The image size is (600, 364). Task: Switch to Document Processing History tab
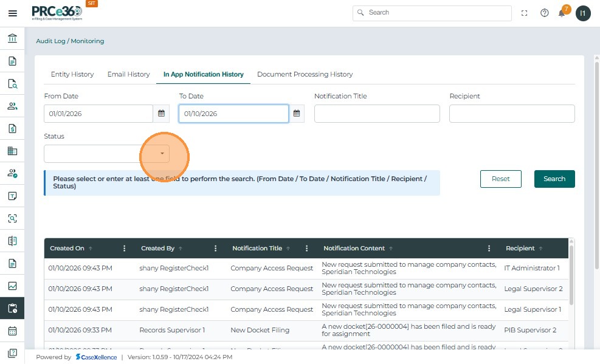[305, 74]
